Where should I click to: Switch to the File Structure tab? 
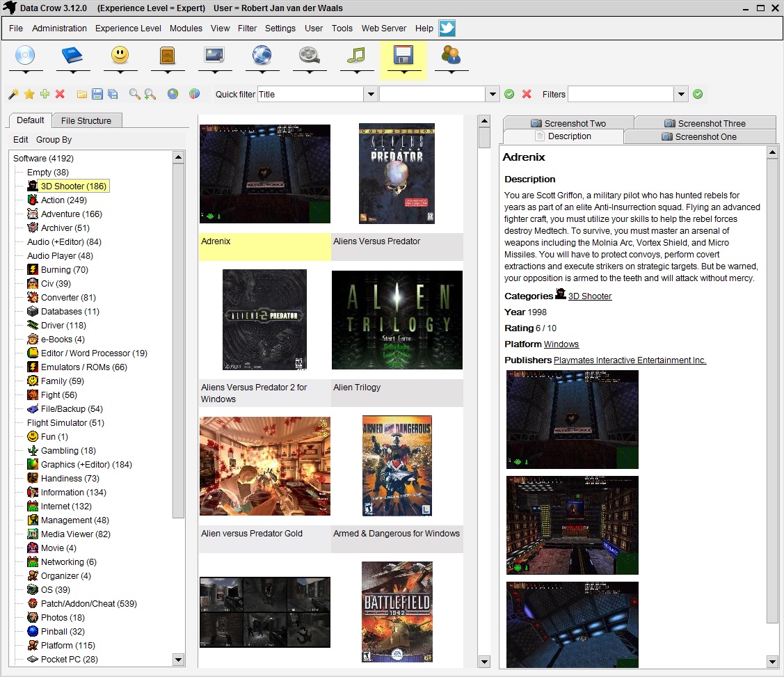click(86, 120)
